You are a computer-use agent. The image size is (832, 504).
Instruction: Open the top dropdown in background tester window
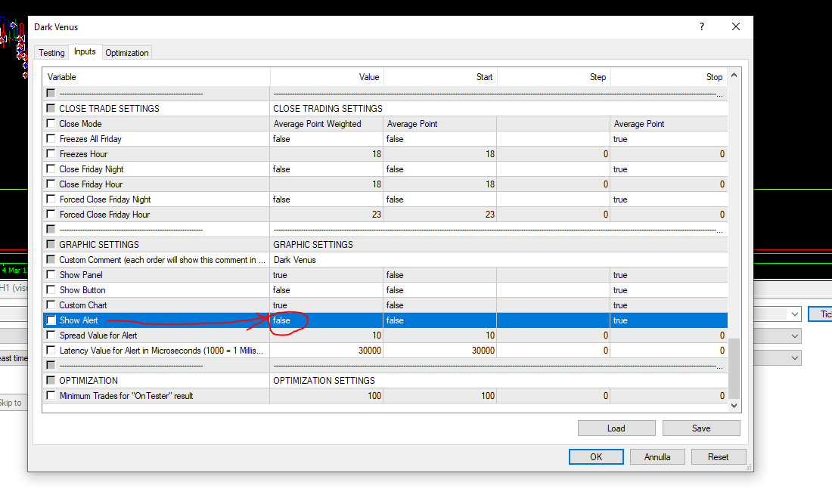[794, 314]
